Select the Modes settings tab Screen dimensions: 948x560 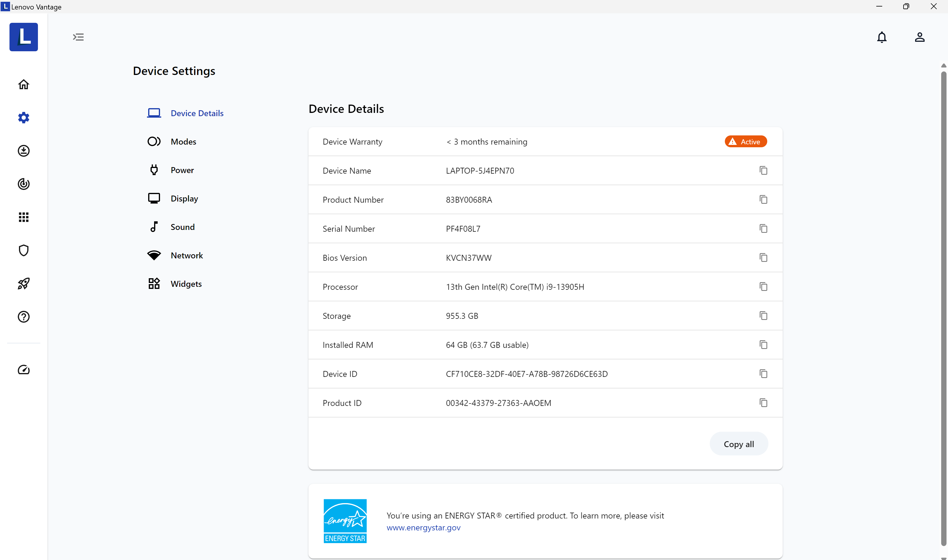[x=183, y=142]
